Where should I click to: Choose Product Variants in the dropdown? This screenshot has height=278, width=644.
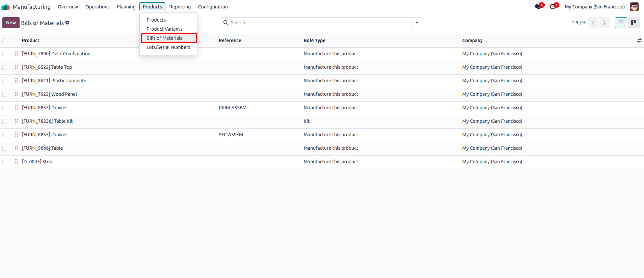click(x=168, y=29)
